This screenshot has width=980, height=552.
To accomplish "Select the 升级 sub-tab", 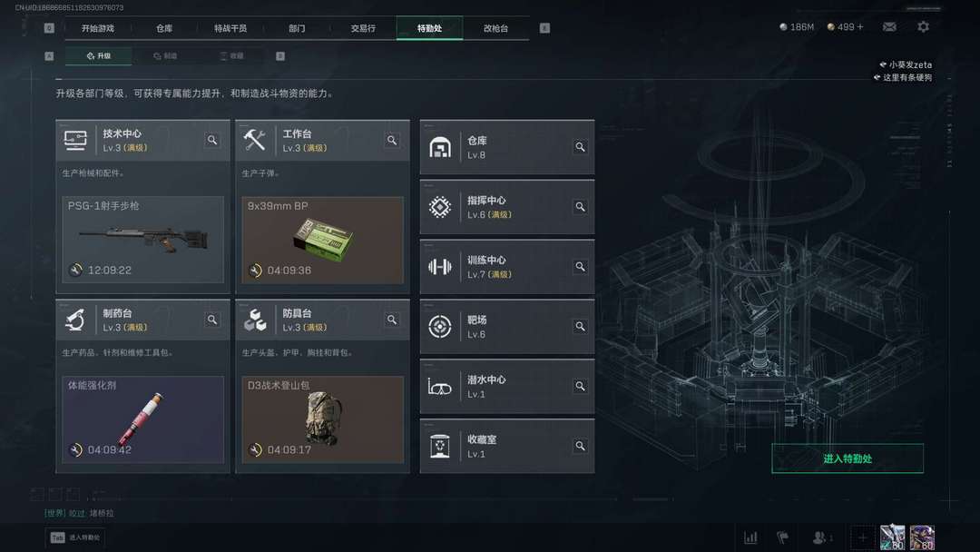I will (x=98, y=55).
